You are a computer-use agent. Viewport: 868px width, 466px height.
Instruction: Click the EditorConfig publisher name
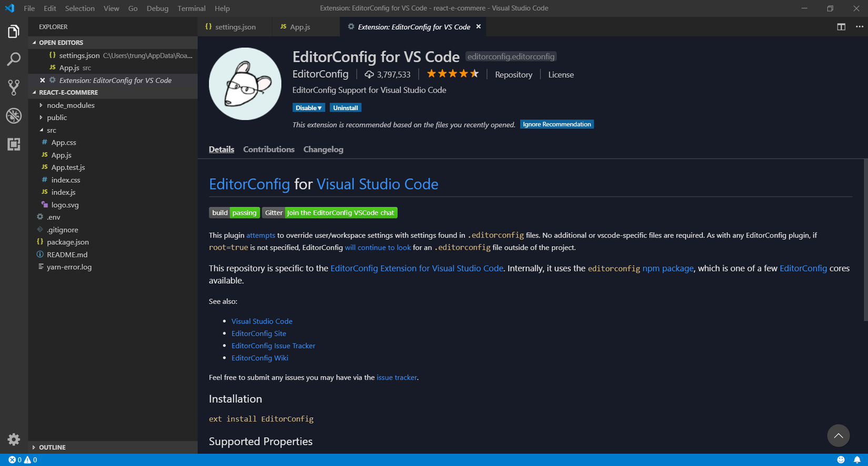[x=320, y=74]
